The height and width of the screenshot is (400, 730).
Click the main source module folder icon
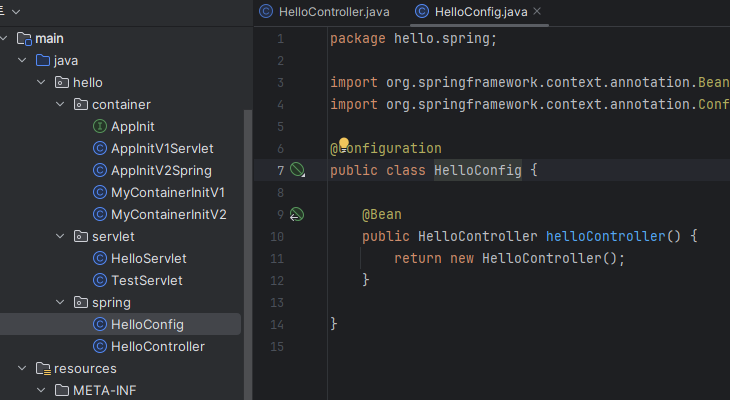click(24, 39)
